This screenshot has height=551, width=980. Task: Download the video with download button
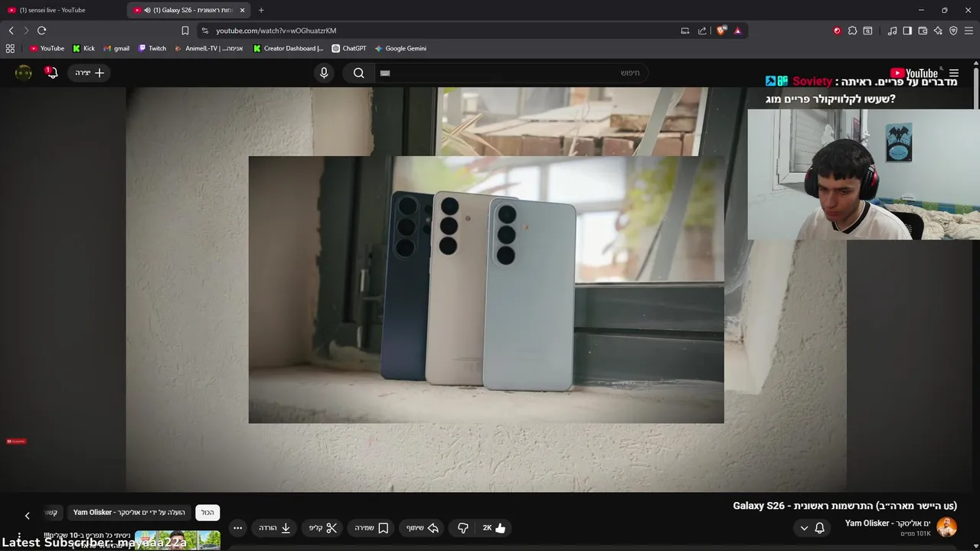[x=275, y=528]
